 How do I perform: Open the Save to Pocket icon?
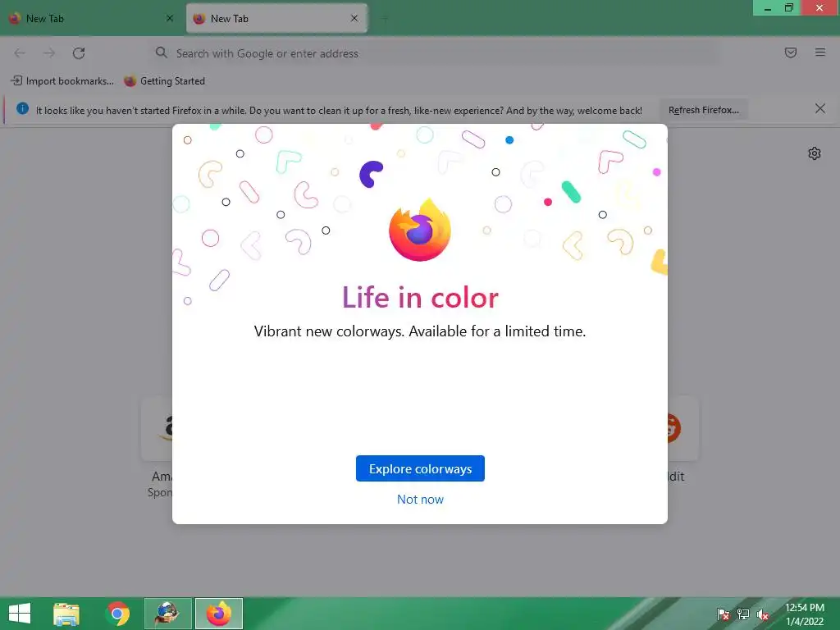[790, 52]
